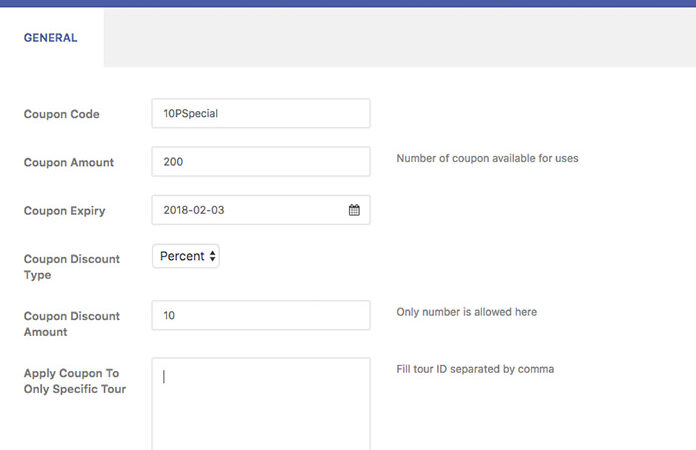696x450 pixels.
Task: Click the Apply Coupon To Only Specific Tour label
Action: 74,380
